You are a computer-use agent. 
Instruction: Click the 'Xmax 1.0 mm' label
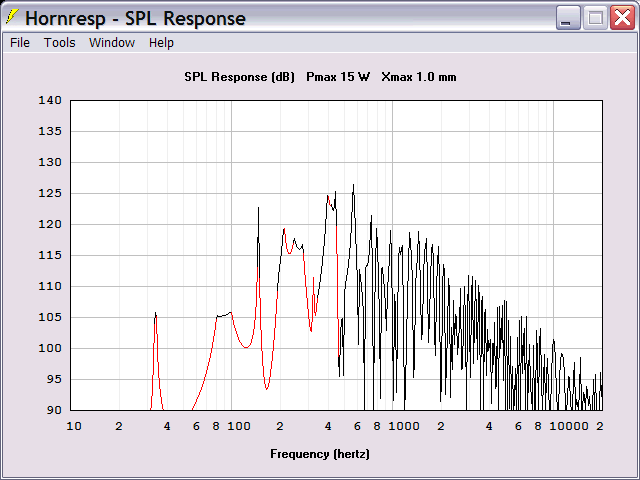pos(419,77)
